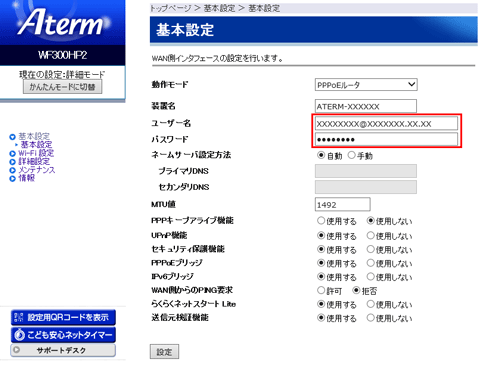Screen dimensions: 500x367
Task: Click the パスワード input field
Action: coord(386,139)
